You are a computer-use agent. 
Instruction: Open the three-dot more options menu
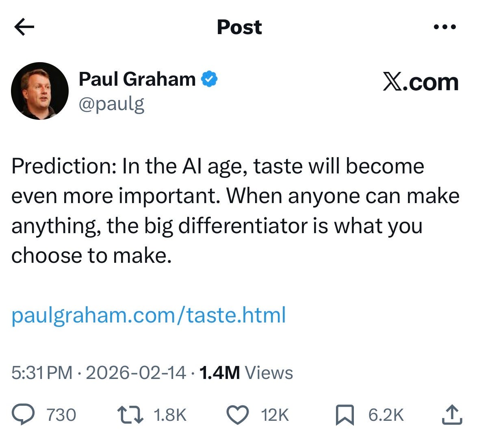445,27
